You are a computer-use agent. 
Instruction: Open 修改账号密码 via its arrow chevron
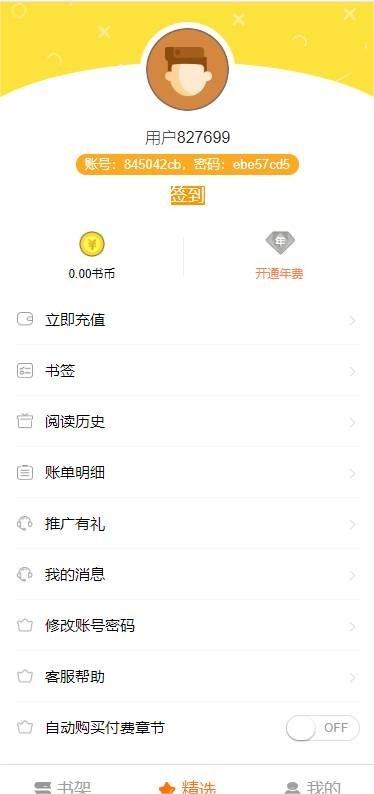coord(352,627)
